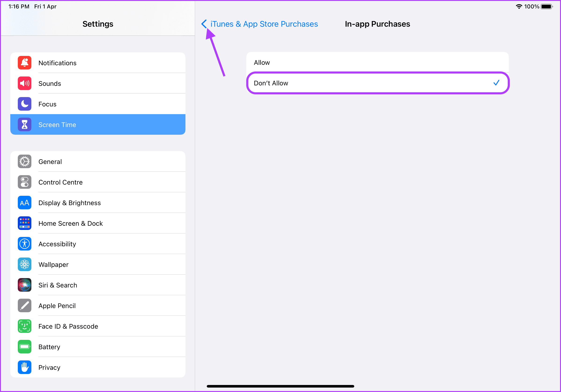Select the General settings icon
The height and width of the screenshot is (392, 561).
pyautogui.click(x=24, y=161)
